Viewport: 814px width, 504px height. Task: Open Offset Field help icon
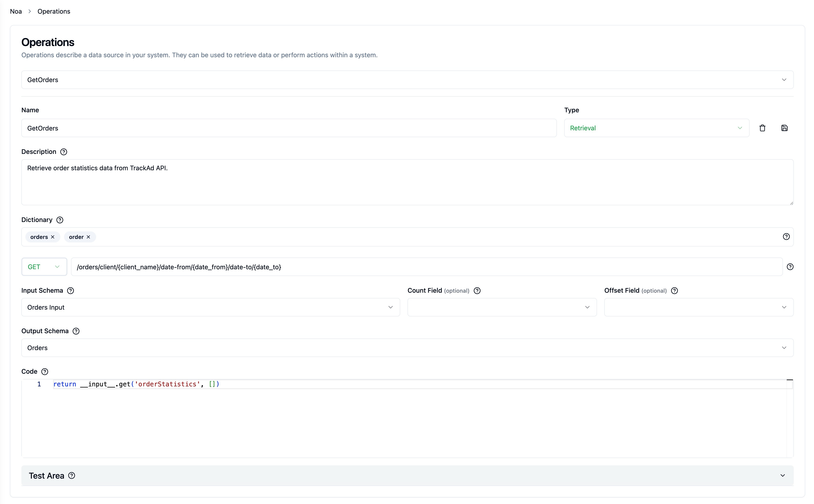(x=674, y=291)
